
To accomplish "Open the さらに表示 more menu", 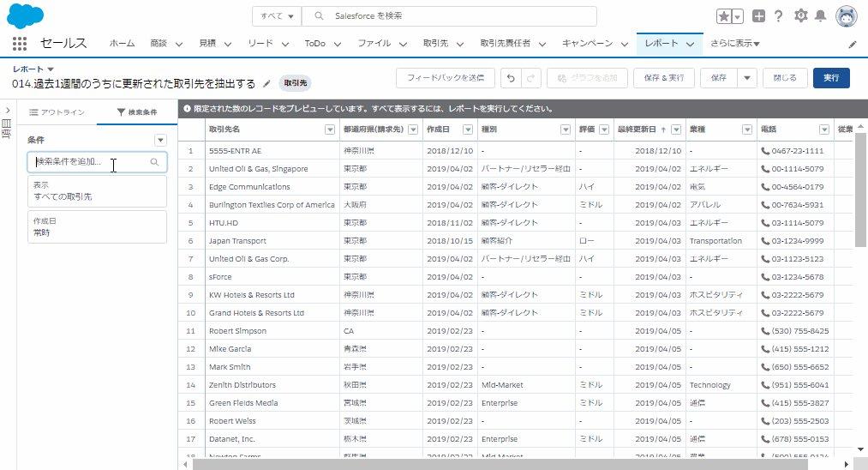I will coord(735,43).
